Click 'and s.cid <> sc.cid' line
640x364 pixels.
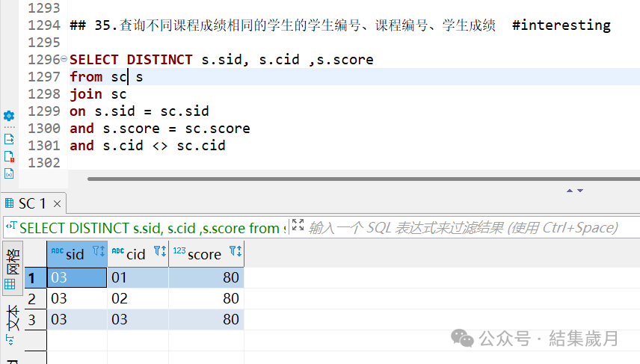coord(147,146)
